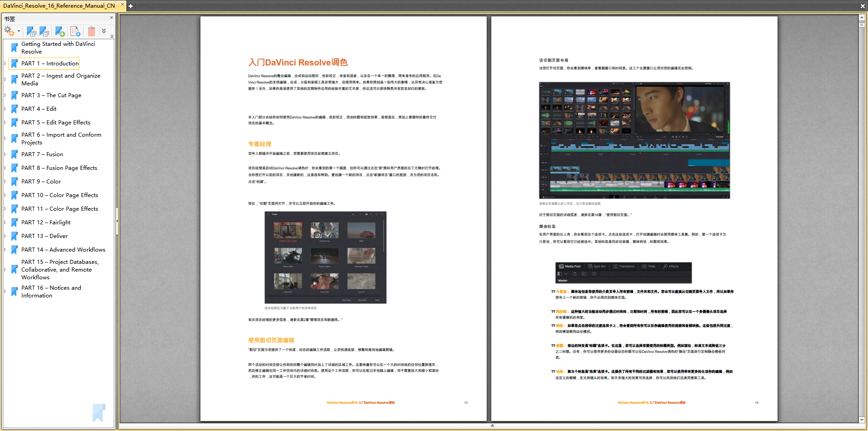Delete bookmark using the trash icon
Screen dimensions: 868x431
tap(91, 31)
